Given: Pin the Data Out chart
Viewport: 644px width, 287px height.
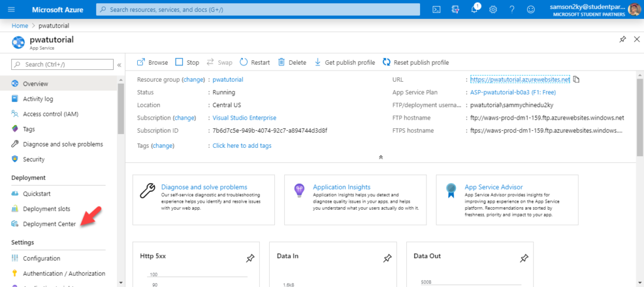Looking at the screenshot, I should [x=524, y=258].
